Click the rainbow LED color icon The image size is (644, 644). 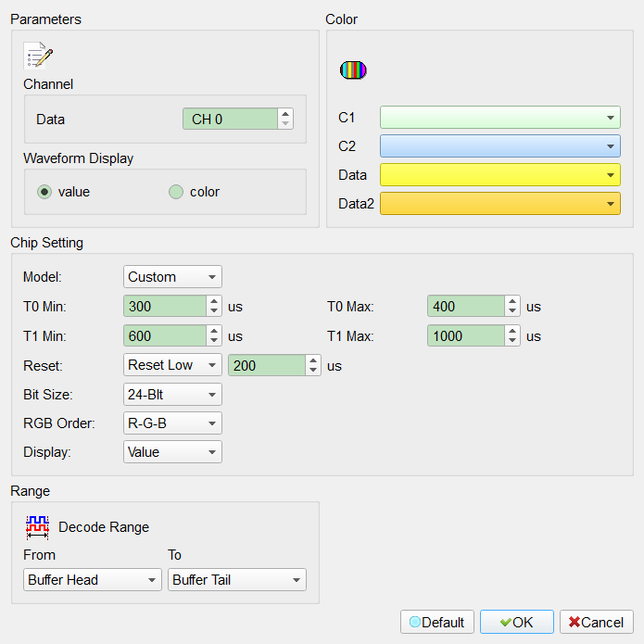pos(353,69)
